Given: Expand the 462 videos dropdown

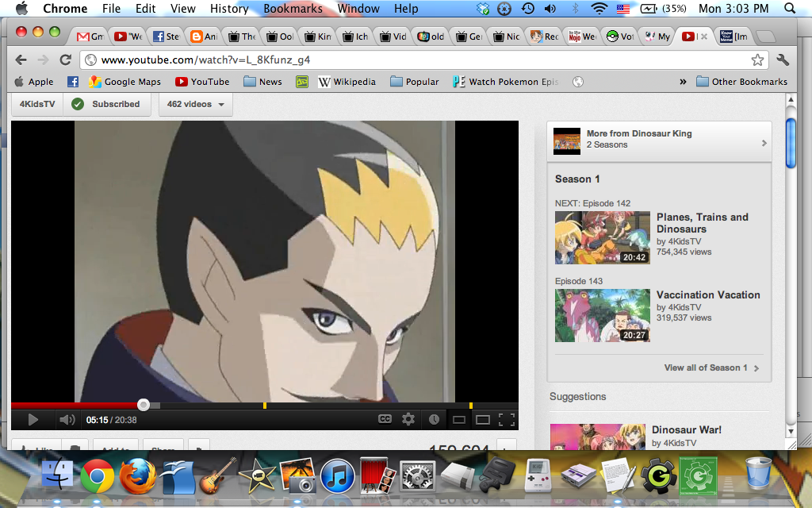Looking at the screenshot, I should point(195,104).
